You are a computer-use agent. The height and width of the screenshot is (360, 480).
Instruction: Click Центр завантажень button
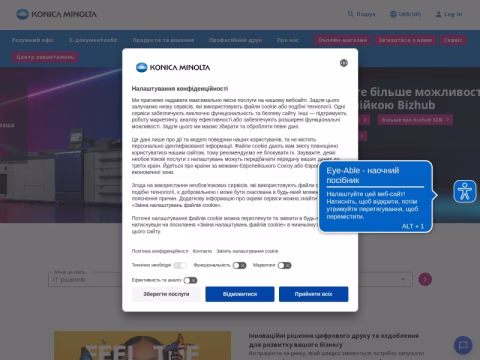coord(45,57)
